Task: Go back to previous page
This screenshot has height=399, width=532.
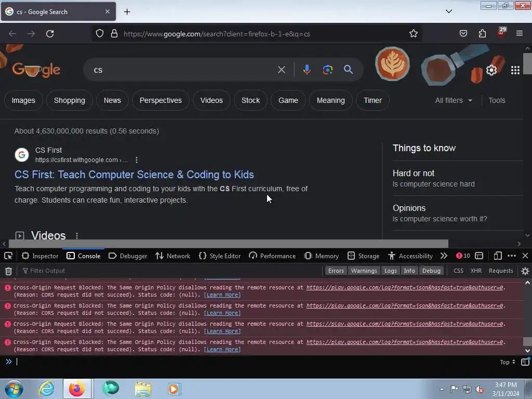Action: coord(12,34)
